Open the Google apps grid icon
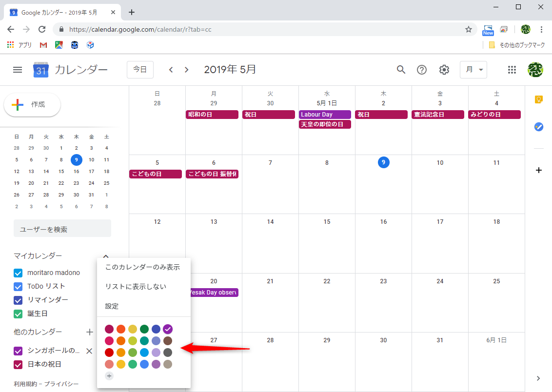Screen dimensions: 552x392 click(x=512, y=70)
